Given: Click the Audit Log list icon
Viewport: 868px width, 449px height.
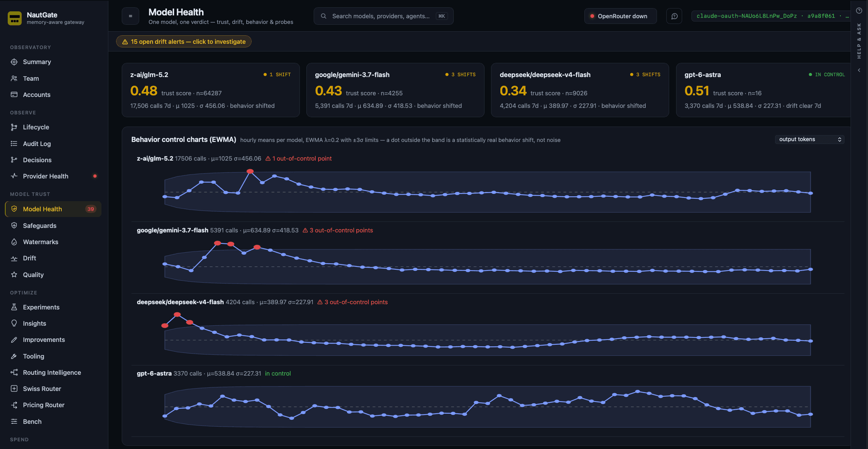Looking at the screenshot, I should [x=14, y=144].
